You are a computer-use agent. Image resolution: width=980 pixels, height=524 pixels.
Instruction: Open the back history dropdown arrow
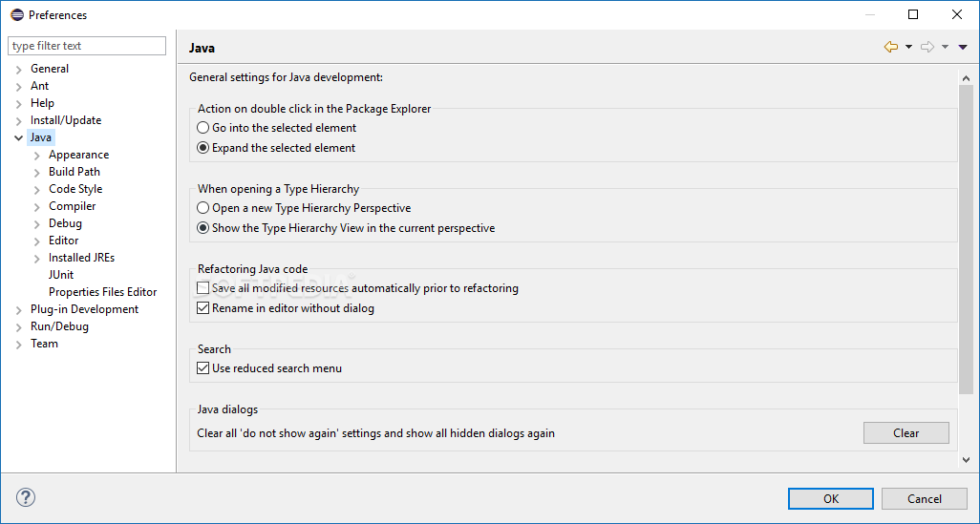tap(908, 47)
